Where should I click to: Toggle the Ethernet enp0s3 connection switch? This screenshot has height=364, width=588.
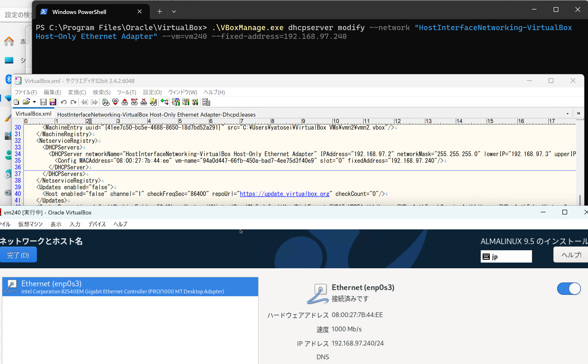tap(569, 289)
